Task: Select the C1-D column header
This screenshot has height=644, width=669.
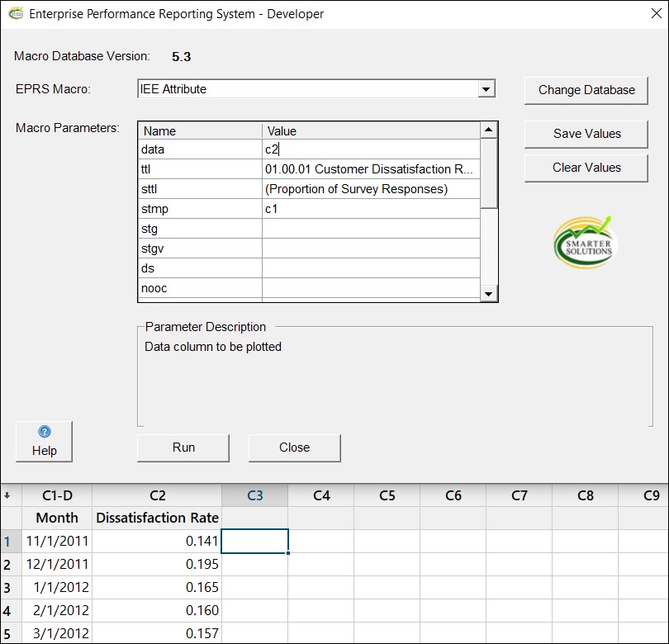Action: (x=57, y=495)
